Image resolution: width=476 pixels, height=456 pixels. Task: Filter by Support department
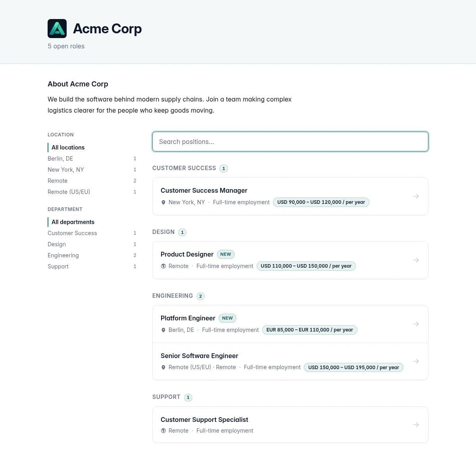pos(92,266)
